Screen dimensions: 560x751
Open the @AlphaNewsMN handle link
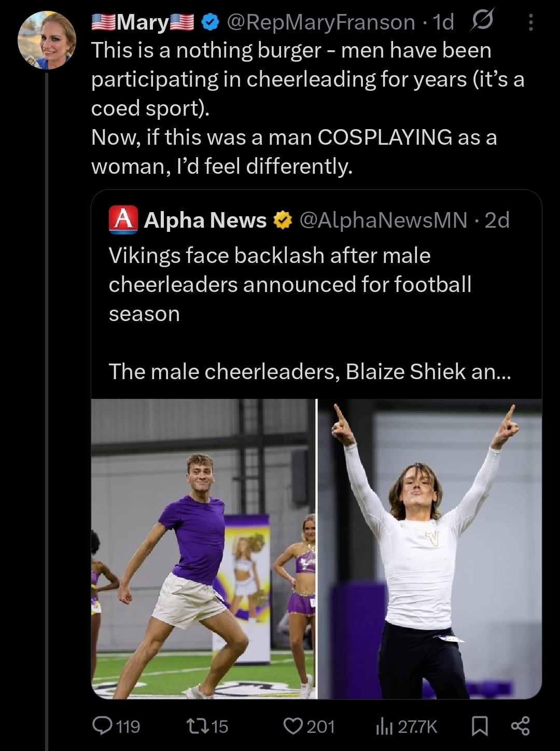coord(383,220)
